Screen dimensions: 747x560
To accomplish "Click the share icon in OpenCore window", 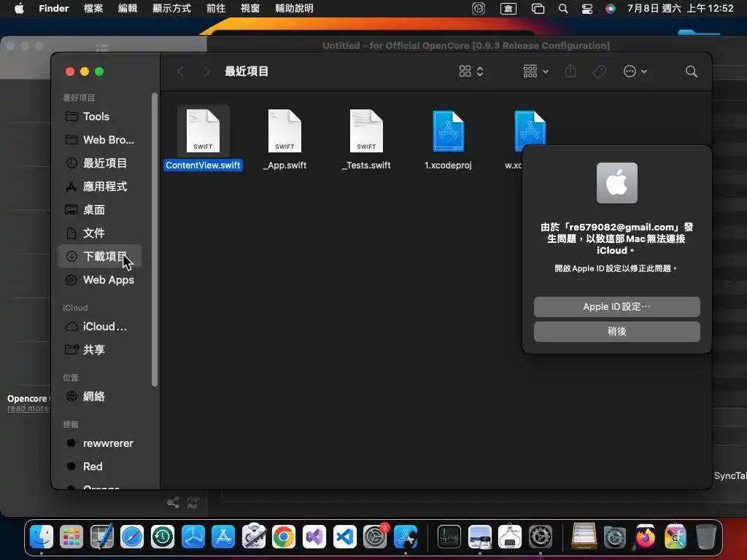I will [x=173, y=502].
